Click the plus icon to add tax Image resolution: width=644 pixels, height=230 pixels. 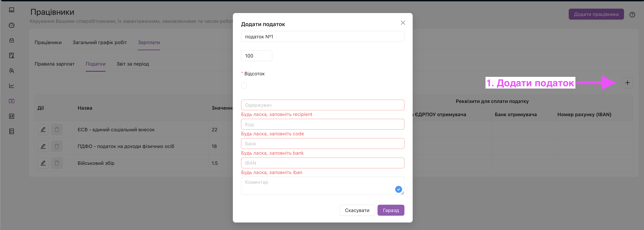coord(627,83)
